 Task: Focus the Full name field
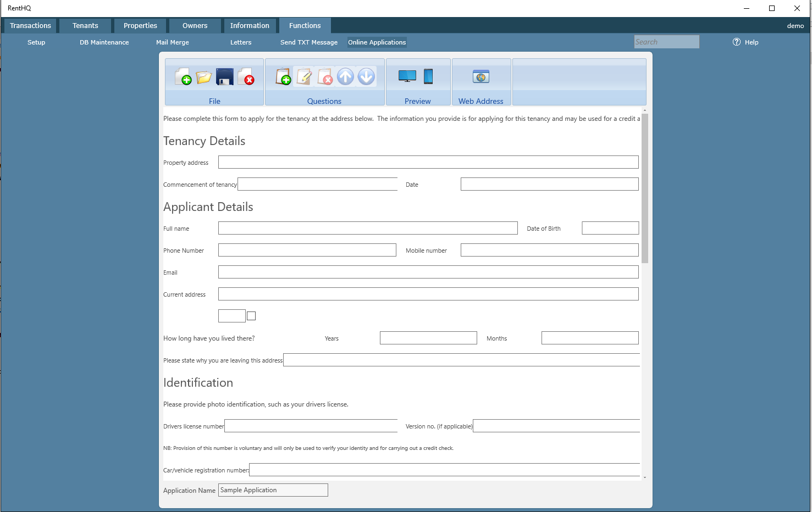click(x=368, y=228)
